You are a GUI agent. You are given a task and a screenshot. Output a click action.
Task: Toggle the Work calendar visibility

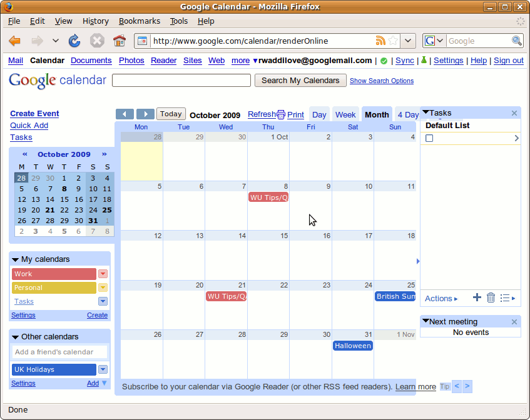click(54, 274)
